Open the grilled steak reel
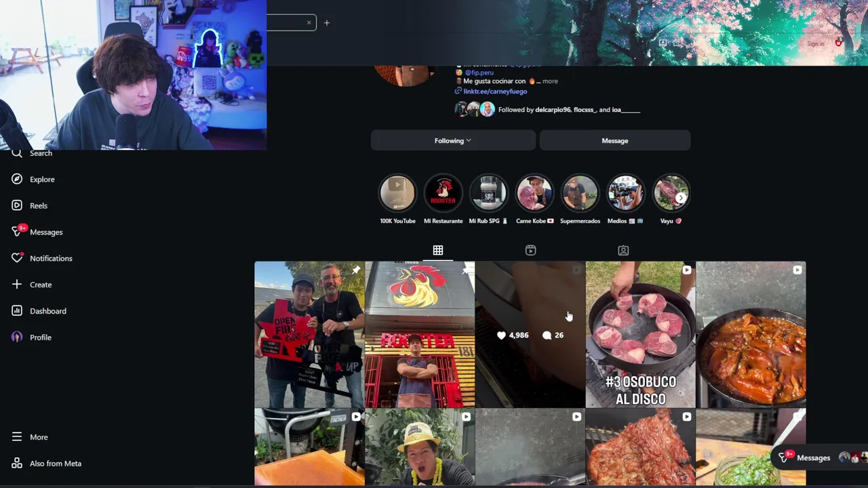868x488 pixels. (640, 447)
